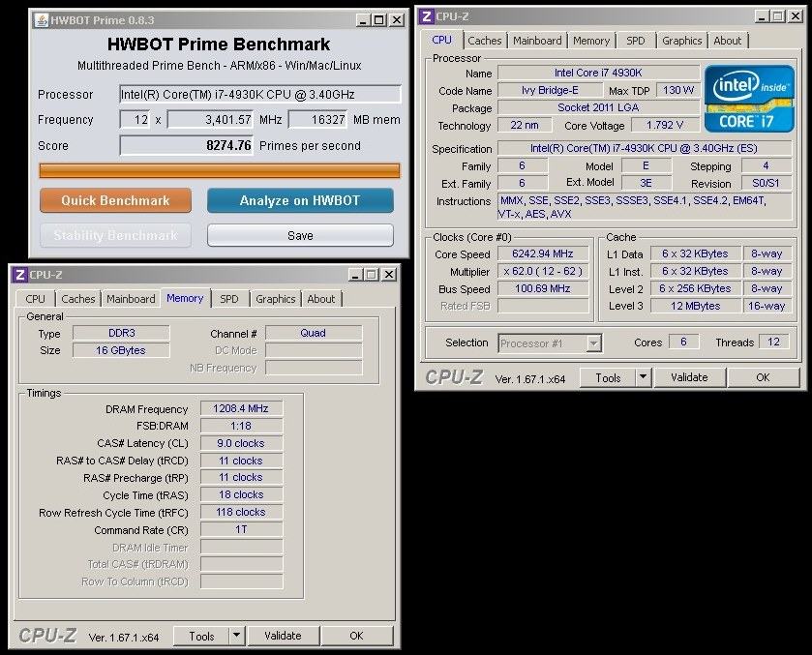This screenshot has width=812, height=655.
Task: Click the orange benchmark progress bar
Action: (x=220, y=171)
